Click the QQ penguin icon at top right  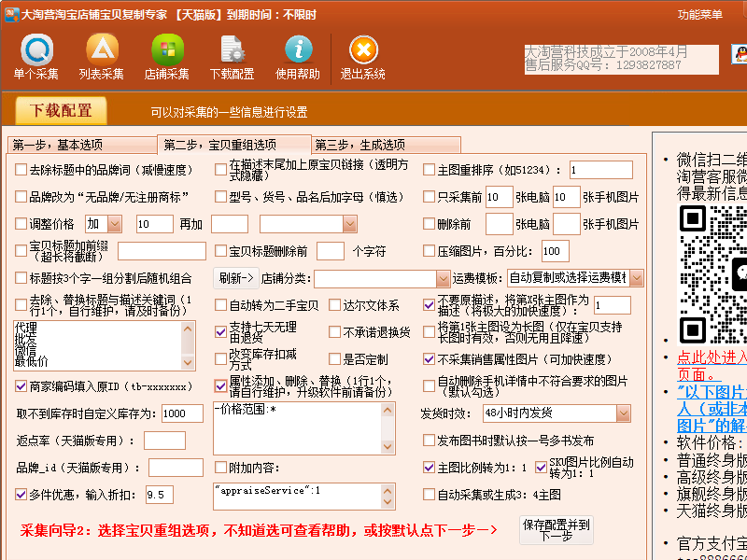738,54
